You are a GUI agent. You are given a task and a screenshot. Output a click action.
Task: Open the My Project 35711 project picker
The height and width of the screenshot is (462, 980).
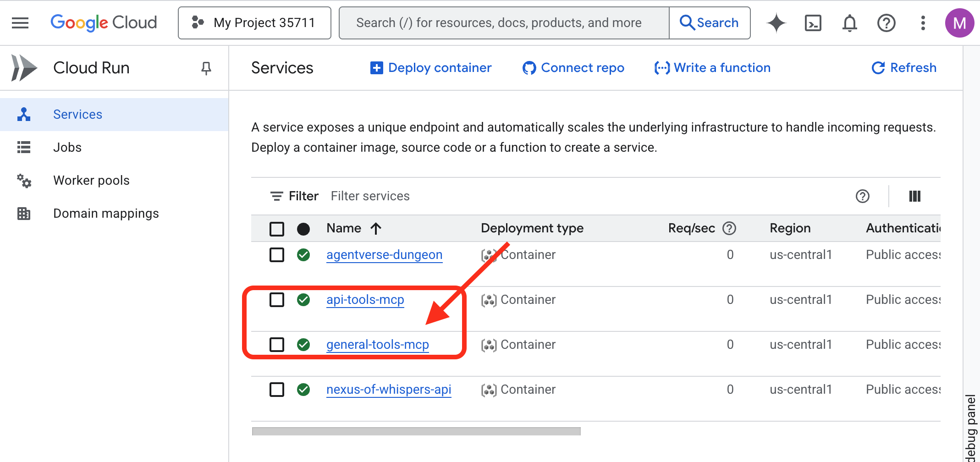[x=254, y=23]
